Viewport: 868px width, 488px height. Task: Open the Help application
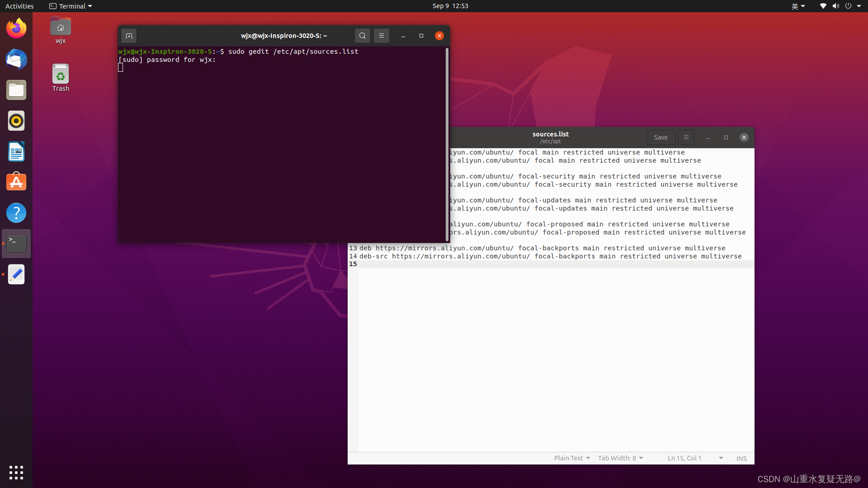(x=16, y=213)
